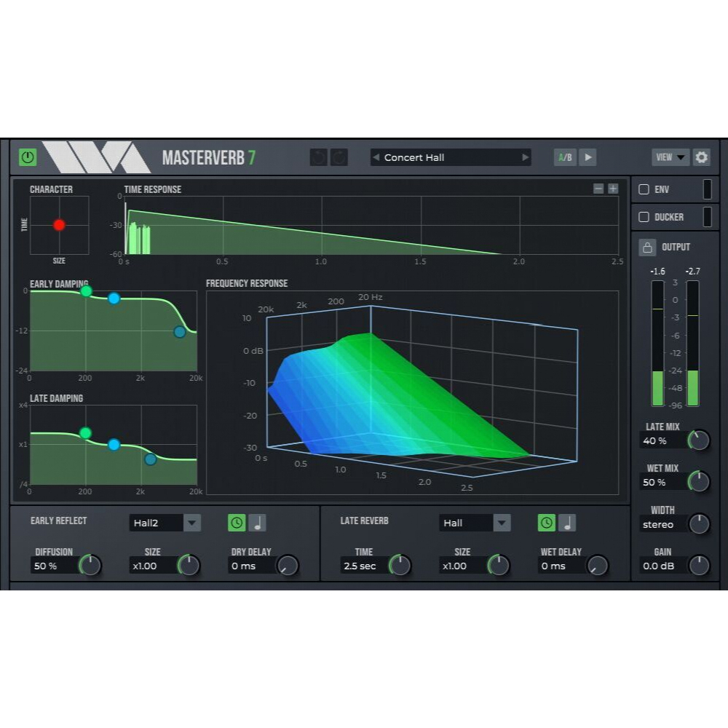Select the note icon in Late Reverb section

pyautogui.click(x=569, y=523)
